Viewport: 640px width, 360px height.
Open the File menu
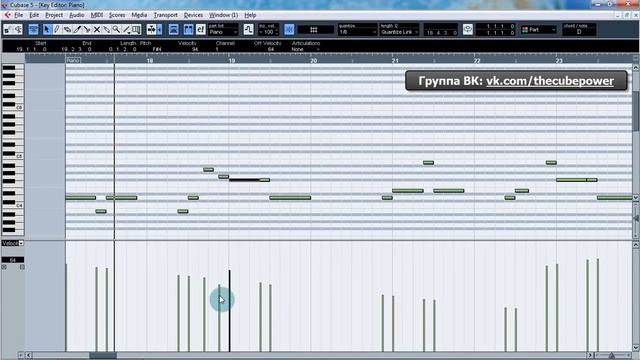pyautogui.click(x=18, y=15)
